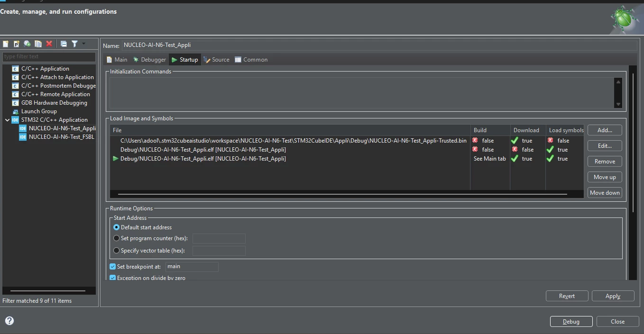This screenshot has width=644, height=334.
Task: Switch to the Main tab
Action: tap(117, 60)
